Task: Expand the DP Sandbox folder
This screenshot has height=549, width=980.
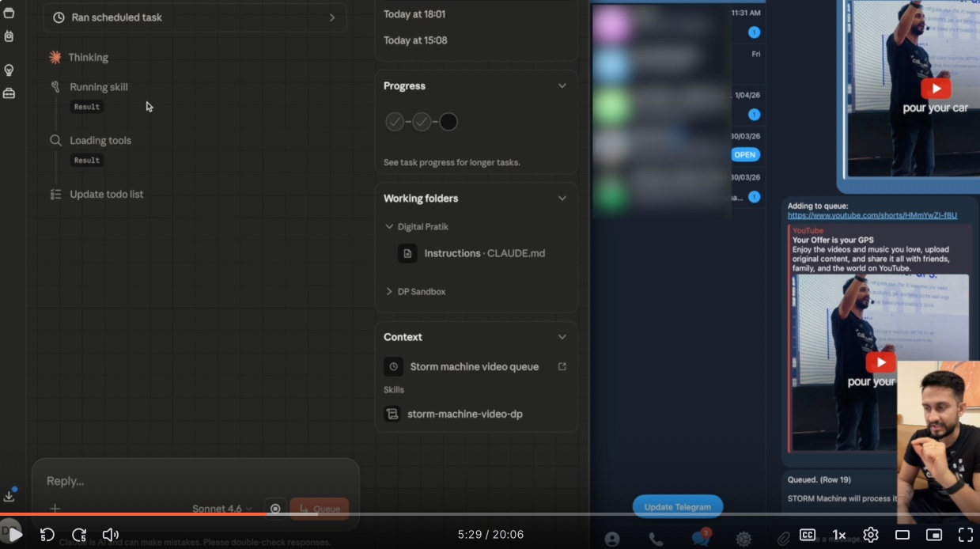Action: [415, 292]
